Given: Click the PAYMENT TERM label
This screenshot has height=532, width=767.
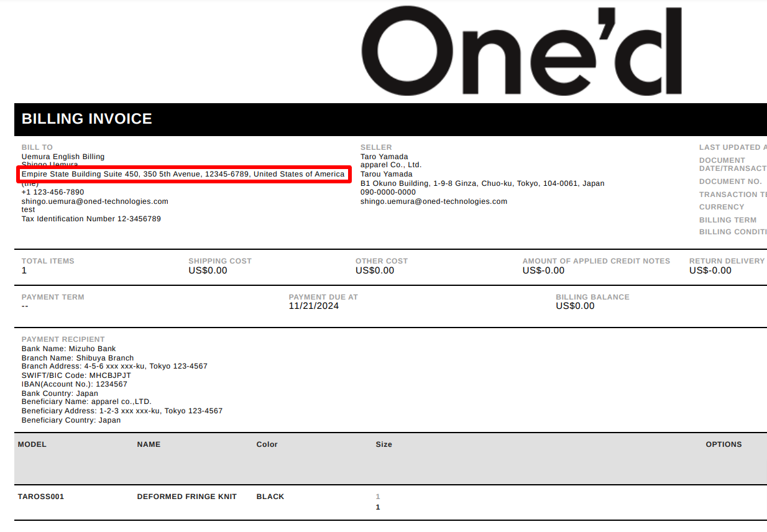Looking at the screenshot, I should [53, 297].
